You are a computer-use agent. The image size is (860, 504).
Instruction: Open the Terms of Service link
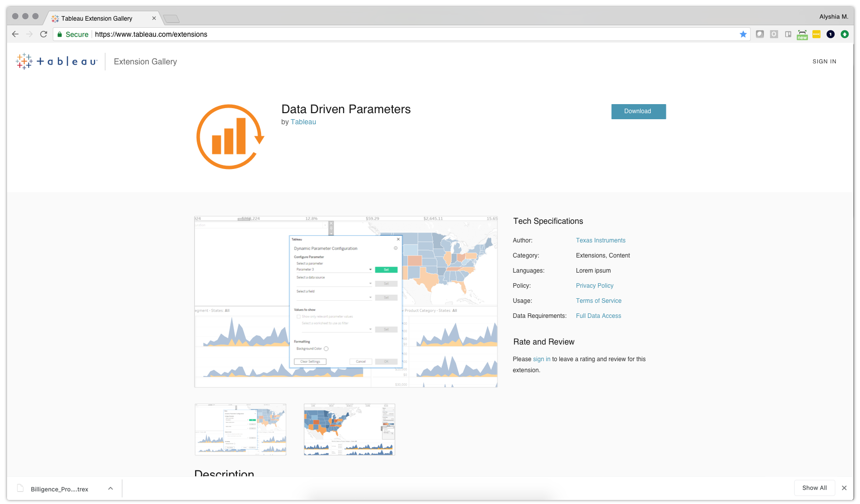(598, 301)
